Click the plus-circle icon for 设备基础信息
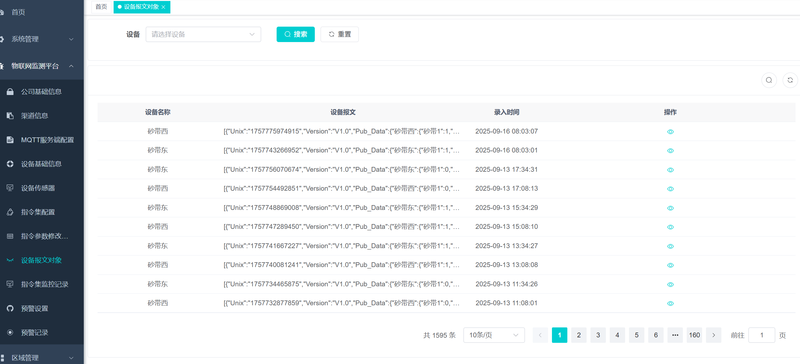800x364 pixels. [10, 164]
